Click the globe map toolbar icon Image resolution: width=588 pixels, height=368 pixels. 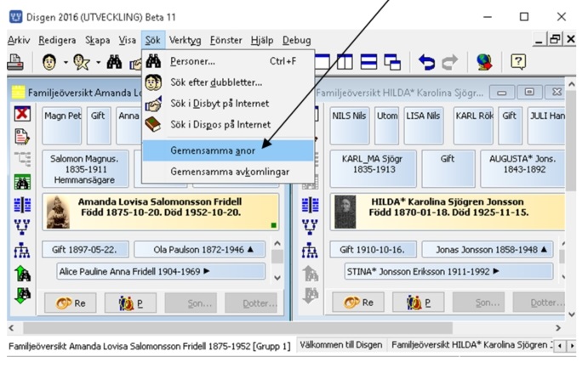click(483, 62)
